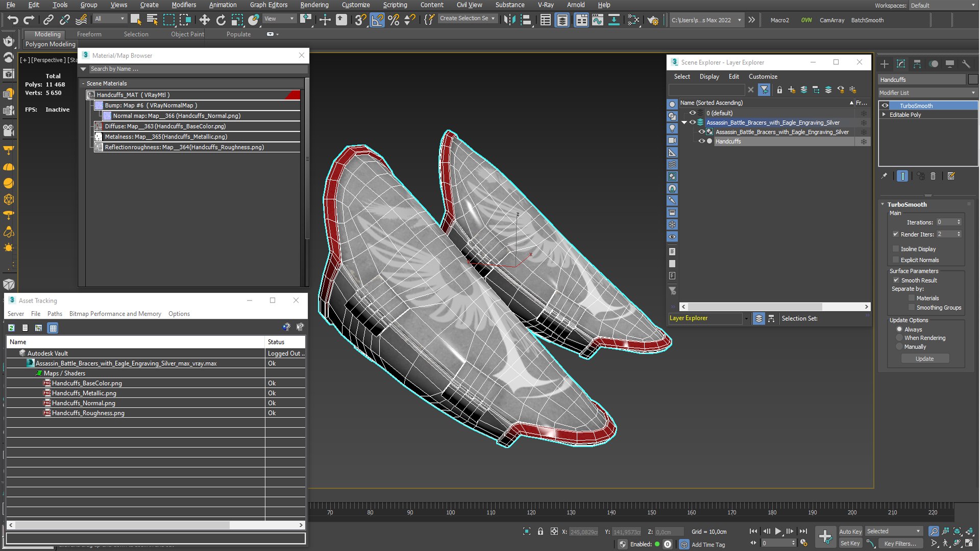Toggle the Percent Snap icon
The height and width of the screenshot is (551, 980).
point(394,20)
